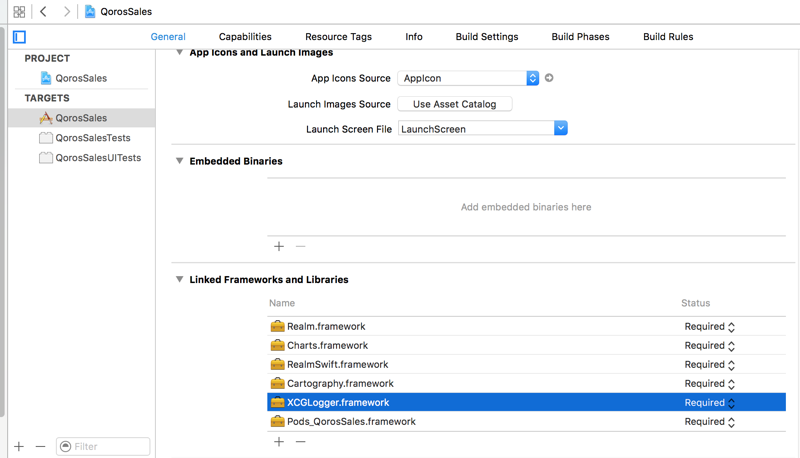Add a new target with plus
Screen dimensions: 800x458
coord(19,446)
